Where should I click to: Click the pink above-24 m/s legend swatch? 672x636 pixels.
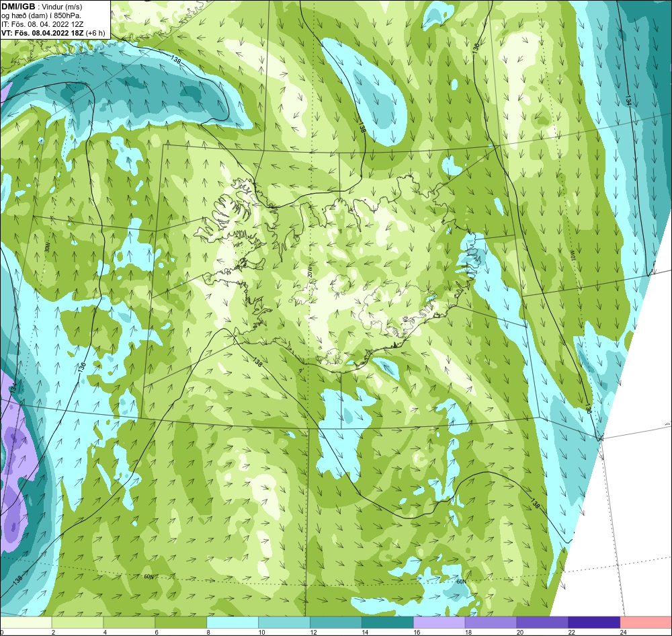[x=646, y=623]
